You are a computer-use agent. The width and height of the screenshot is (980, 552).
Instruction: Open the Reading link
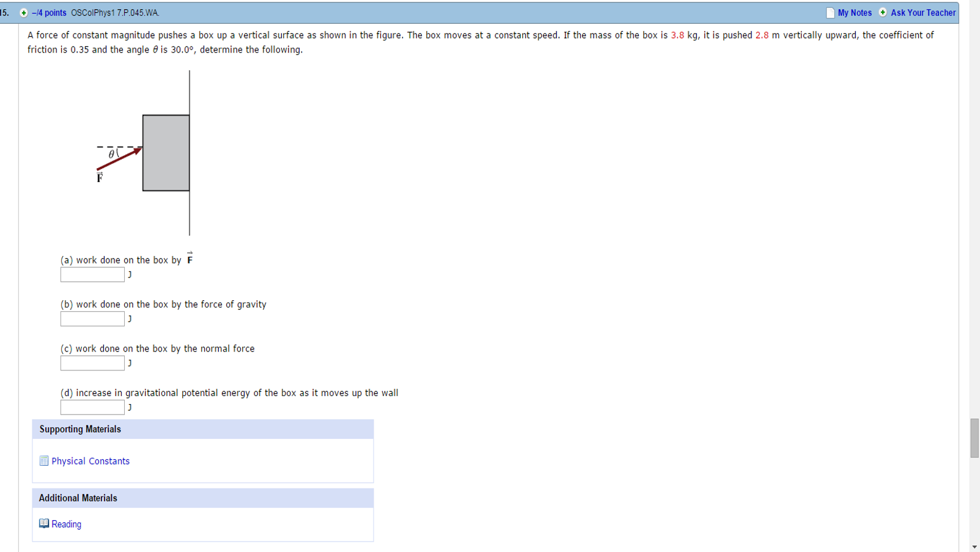coord(66,524)
